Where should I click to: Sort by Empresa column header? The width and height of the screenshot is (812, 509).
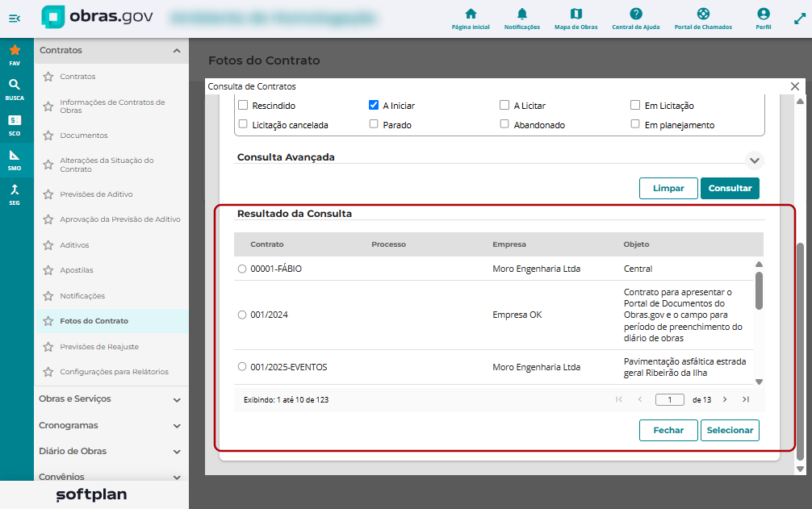pyautogui.click(x=509, y=244)
